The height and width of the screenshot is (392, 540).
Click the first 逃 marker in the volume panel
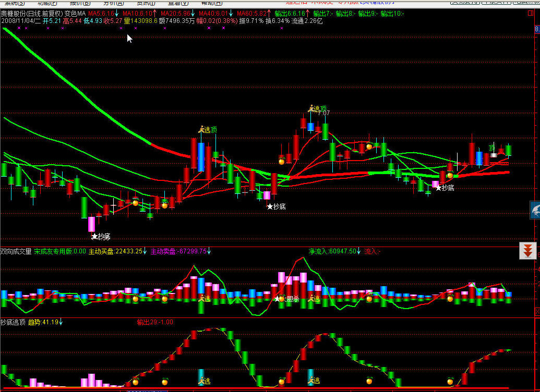click(x=204, y=298)
